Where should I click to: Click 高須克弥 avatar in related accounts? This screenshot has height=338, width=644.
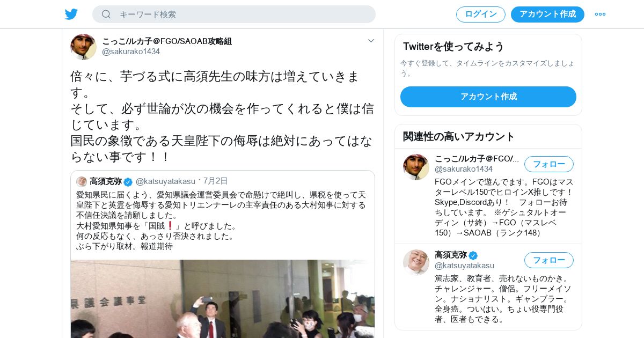pos(416,262)
